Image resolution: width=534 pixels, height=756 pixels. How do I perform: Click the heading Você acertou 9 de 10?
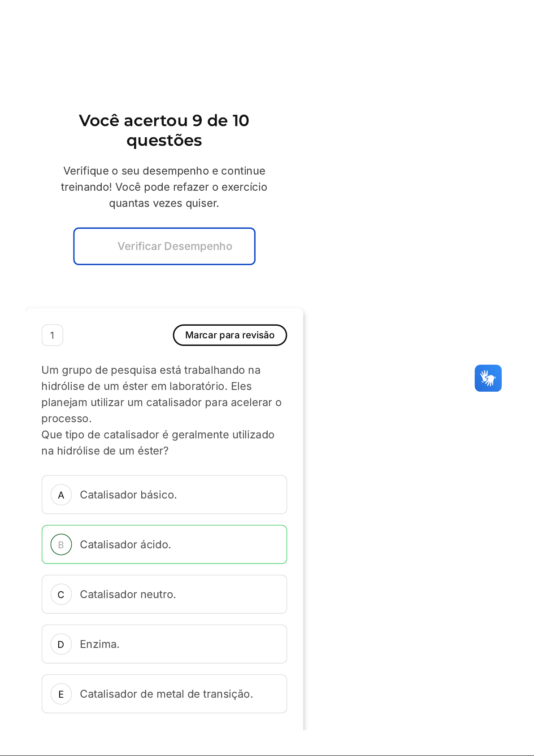click(x=164, y=120)
